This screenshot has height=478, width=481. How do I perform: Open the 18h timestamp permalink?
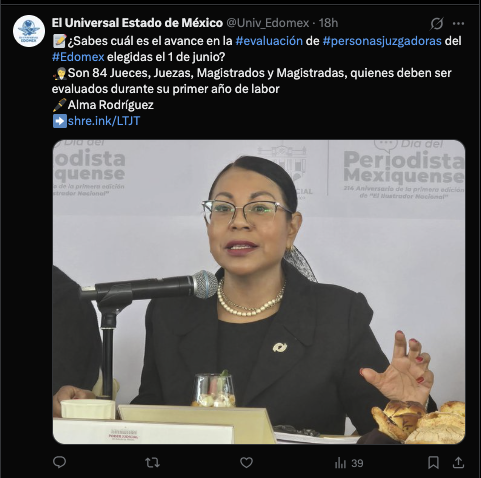click(328, 23)
